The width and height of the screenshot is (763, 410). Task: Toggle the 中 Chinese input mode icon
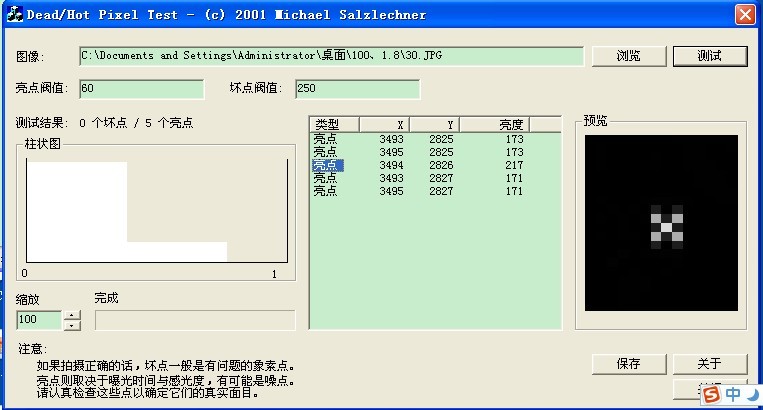[733, 394]
